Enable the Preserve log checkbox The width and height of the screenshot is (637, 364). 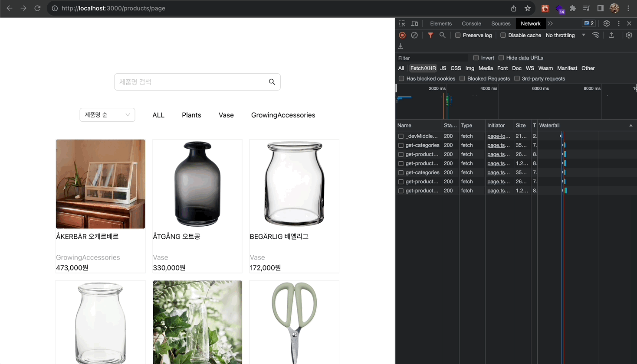click(457, 35)
